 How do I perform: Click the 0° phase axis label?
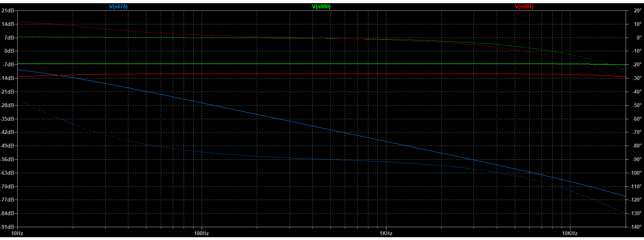pos(639,38)
